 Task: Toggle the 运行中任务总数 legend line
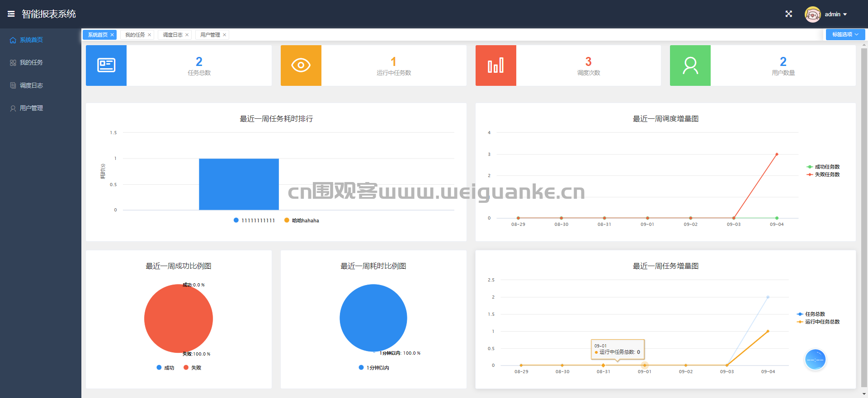818,322
